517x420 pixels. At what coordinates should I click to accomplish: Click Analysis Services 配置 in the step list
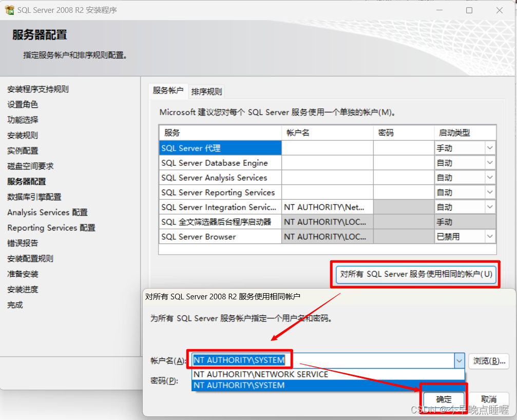pyautogui.click(x=47, y=212)
